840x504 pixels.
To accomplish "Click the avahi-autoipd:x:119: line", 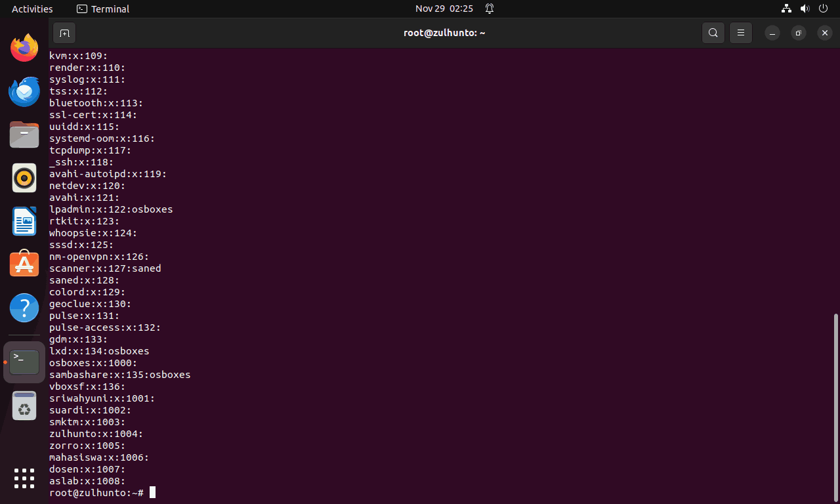I will pos(108,174).
